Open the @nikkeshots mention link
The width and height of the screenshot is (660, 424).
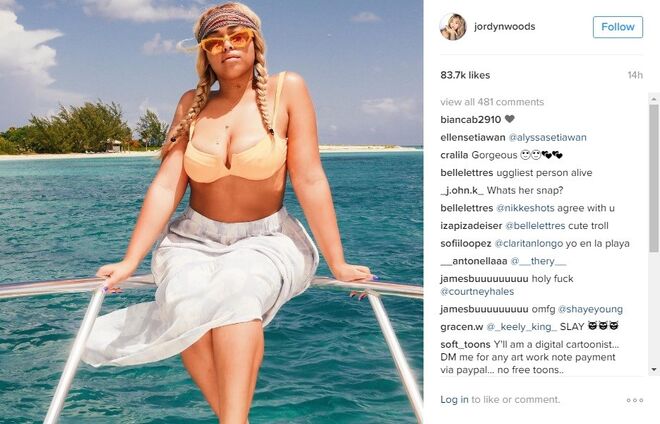click(525, 208)
